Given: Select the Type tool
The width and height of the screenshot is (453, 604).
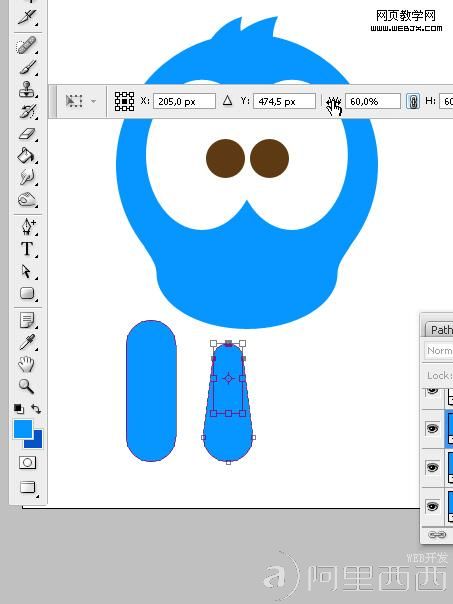Looking at the screenshot, I should (x=27, y=249).
